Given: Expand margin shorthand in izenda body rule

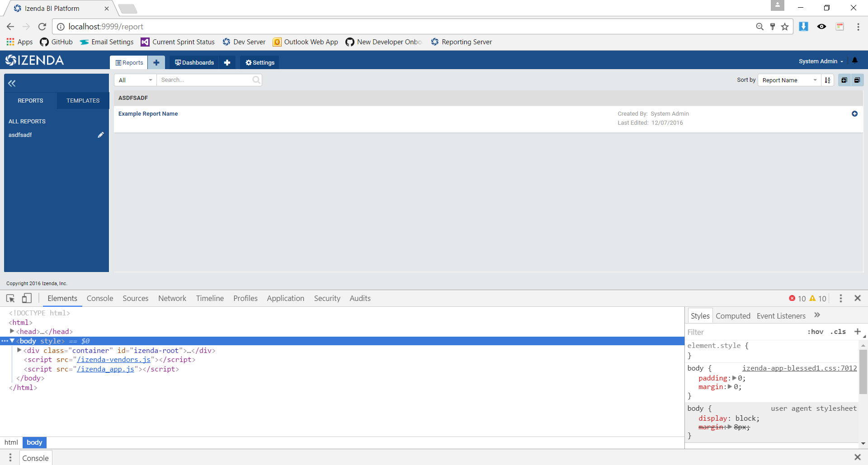Looking at the screenshot, I should pyautogui.click(x=730, y=387).
